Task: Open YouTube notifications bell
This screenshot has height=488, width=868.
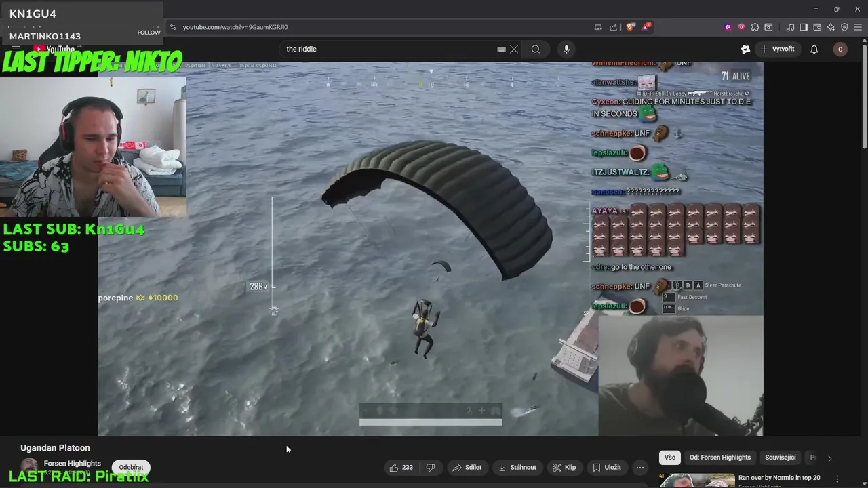Action: [x=814, y=49]
